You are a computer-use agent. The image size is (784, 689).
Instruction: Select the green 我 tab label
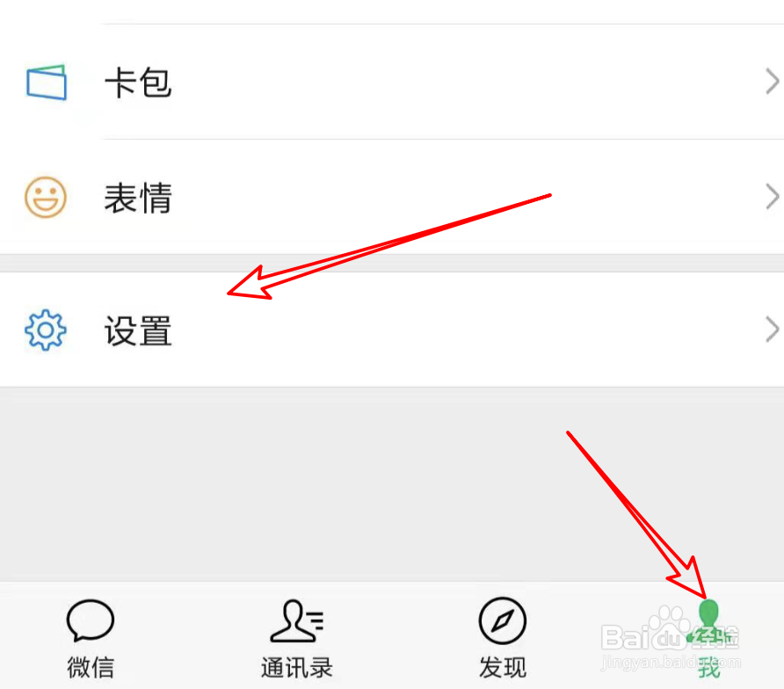709,668
